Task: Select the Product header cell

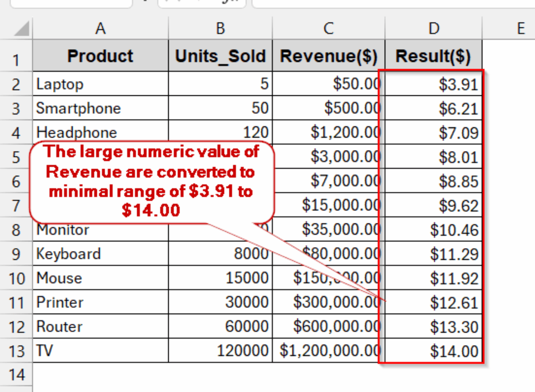Action: tap(100, 56)
